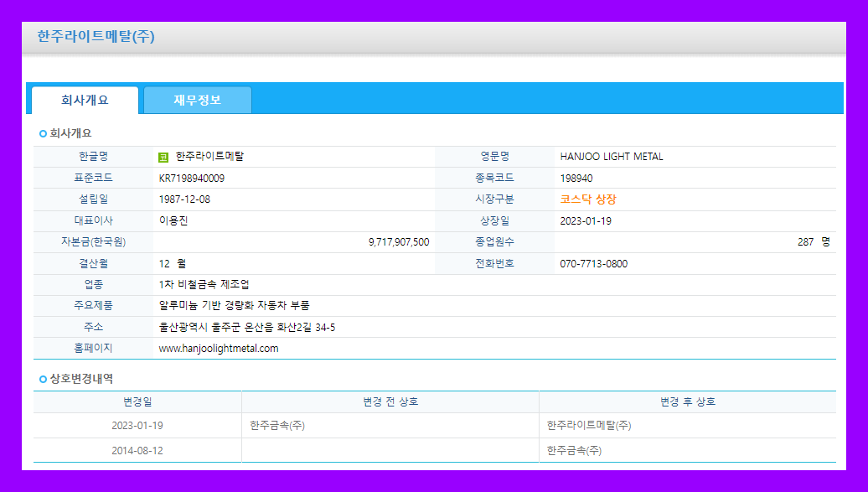Click the 업종 field label
This screenshot has width=868, height=492.
(94, 285)
